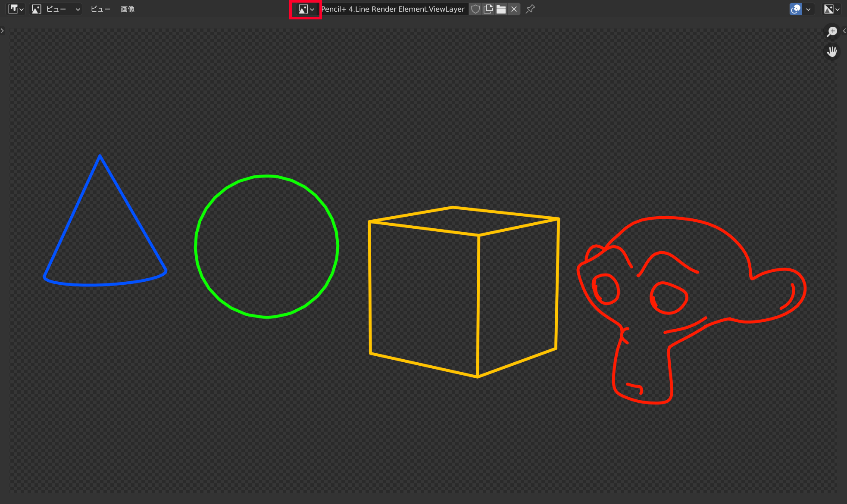The height and width of the screenshot is (504, 847).
Task: Expand the right sidebar arrow
Action: point(844,31)
